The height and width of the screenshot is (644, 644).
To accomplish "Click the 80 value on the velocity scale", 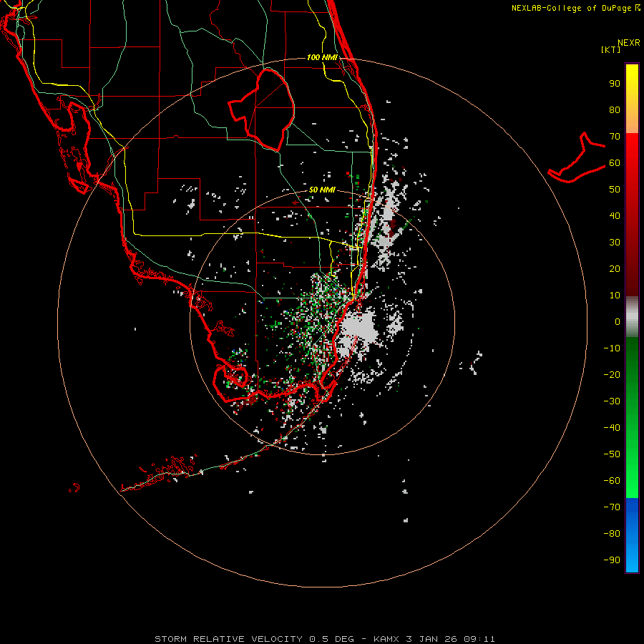I will click(x=615, y=109).
